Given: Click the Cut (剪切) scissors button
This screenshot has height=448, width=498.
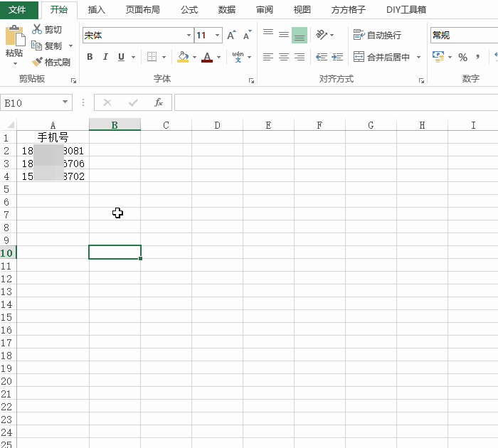Looking at the screenshot, I should click(x=47, y=30).
